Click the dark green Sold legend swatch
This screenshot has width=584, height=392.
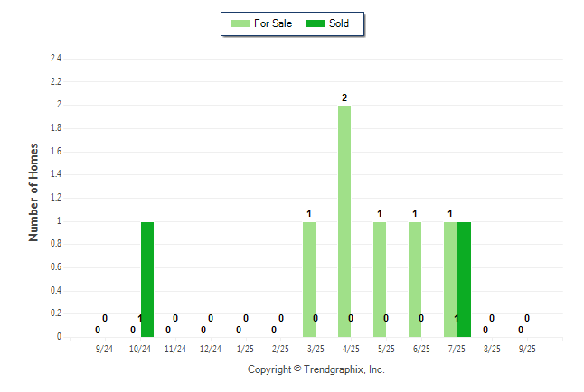tap(315, 23)
